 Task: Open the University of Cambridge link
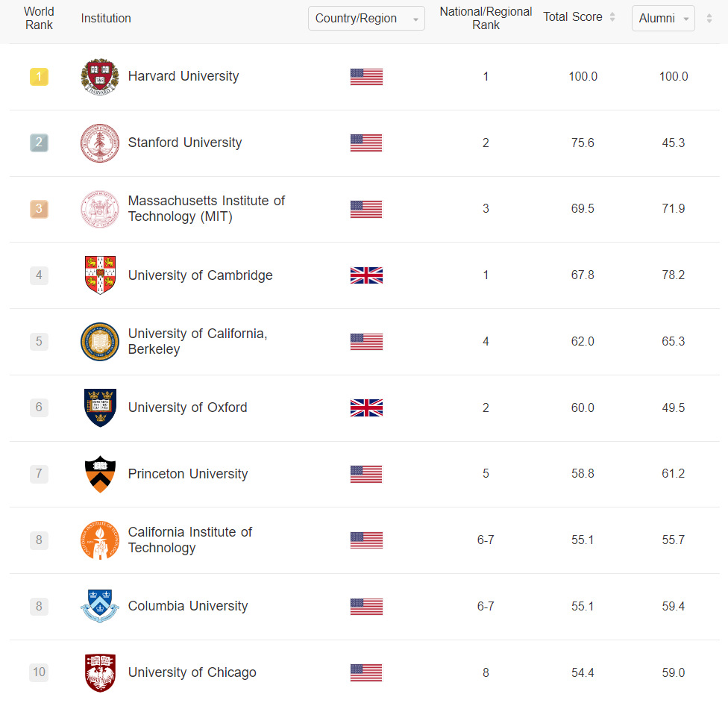200,275
